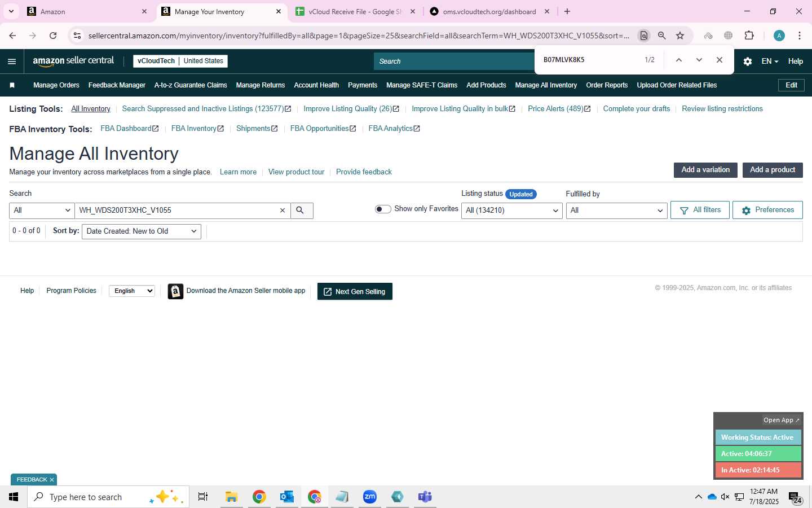Click the Windows Start button

14,497
